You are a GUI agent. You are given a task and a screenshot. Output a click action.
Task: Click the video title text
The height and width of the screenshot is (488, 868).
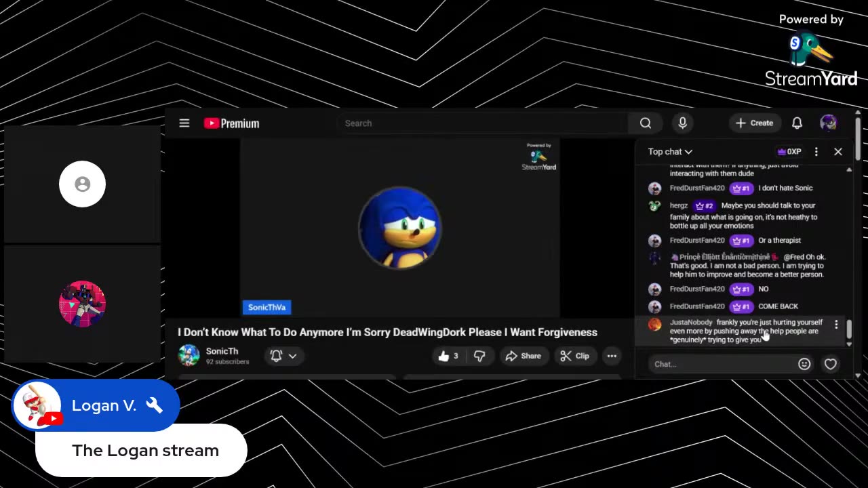click(387, 332)
